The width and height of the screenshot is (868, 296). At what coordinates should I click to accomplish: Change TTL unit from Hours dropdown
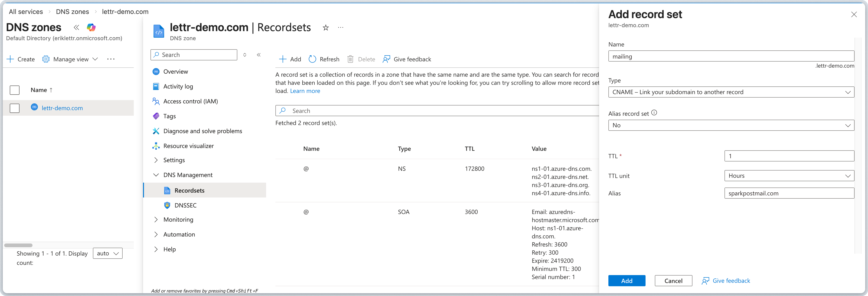click(x=789, y=175)
